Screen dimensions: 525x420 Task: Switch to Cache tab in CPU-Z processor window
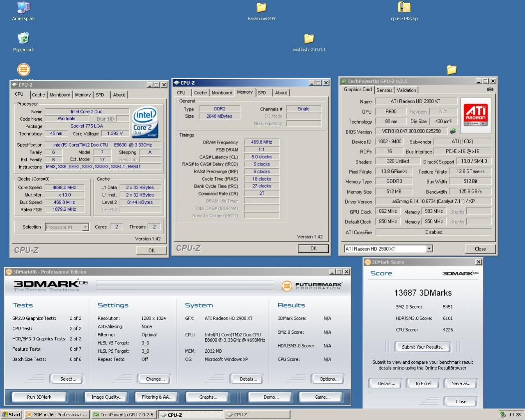pyautogui.click(x=38, y=95)
